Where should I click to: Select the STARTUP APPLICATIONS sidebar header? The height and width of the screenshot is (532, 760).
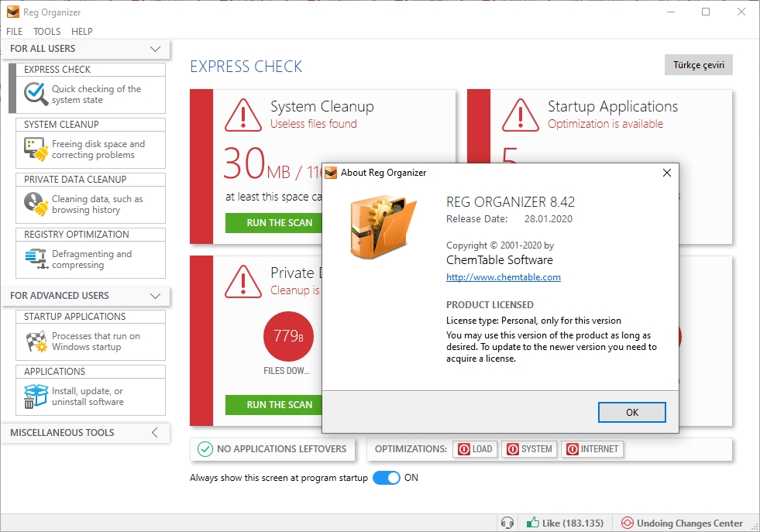tap(90, 317)
